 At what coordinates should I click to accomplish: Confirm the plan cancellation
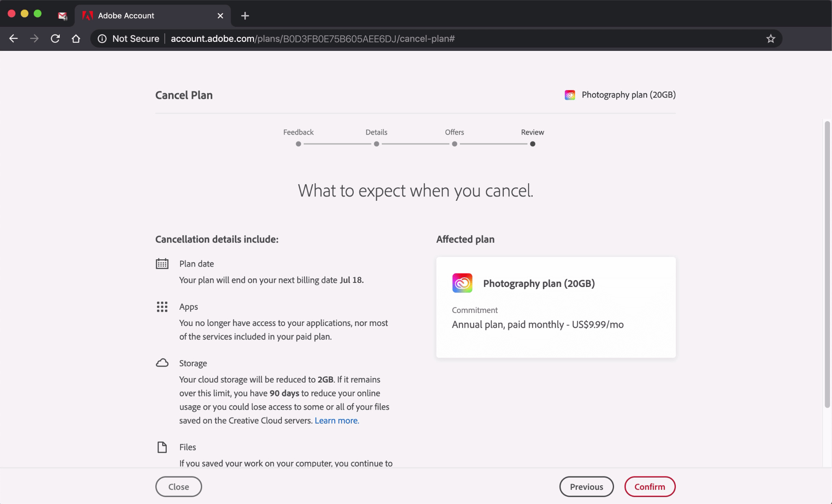tap(649, 487)
